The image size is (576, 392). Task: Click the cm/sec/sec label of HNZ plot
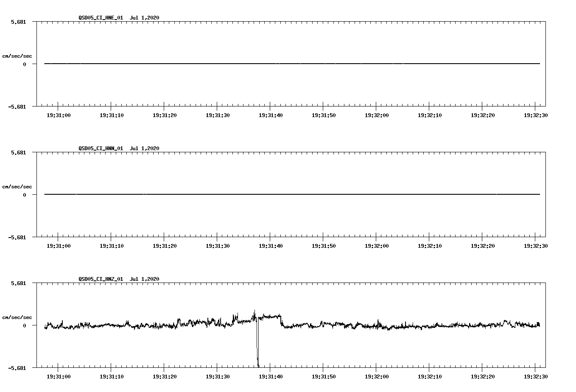(17, 317)
